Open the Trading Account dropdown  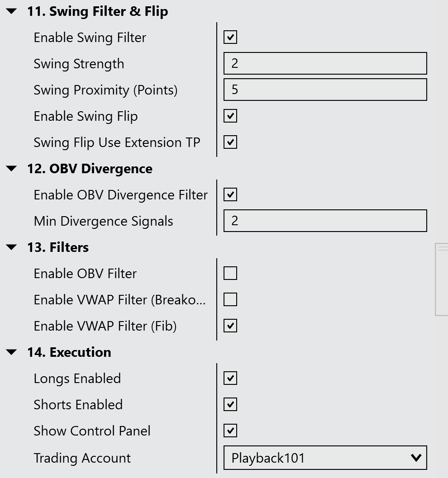(325, 458)
